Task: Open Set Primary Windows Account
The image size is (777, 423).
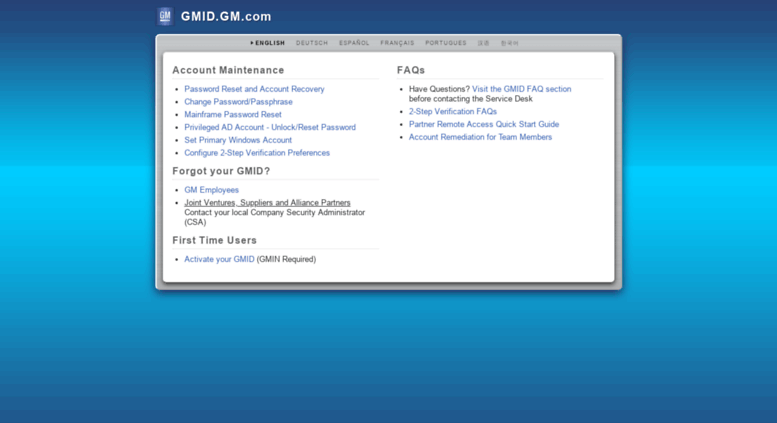Action: [238, 140]
